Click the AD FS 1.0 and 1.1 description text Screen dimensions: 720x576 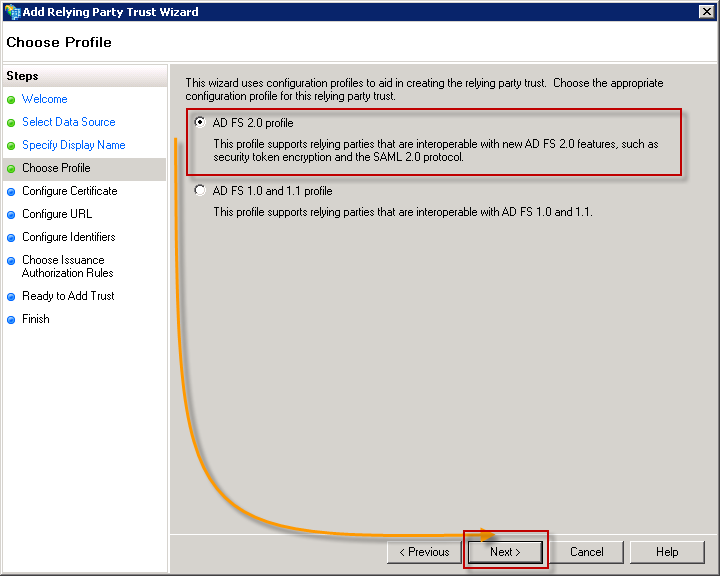coord(403,212)
